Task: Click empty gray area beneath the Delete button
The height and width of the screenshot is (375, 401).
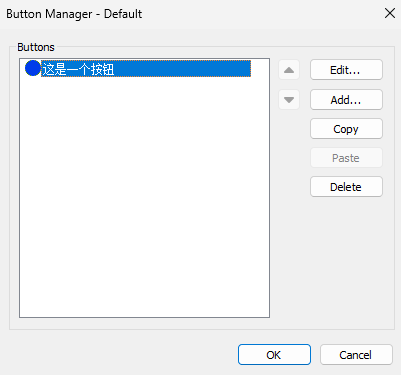Action: [346, 260]
